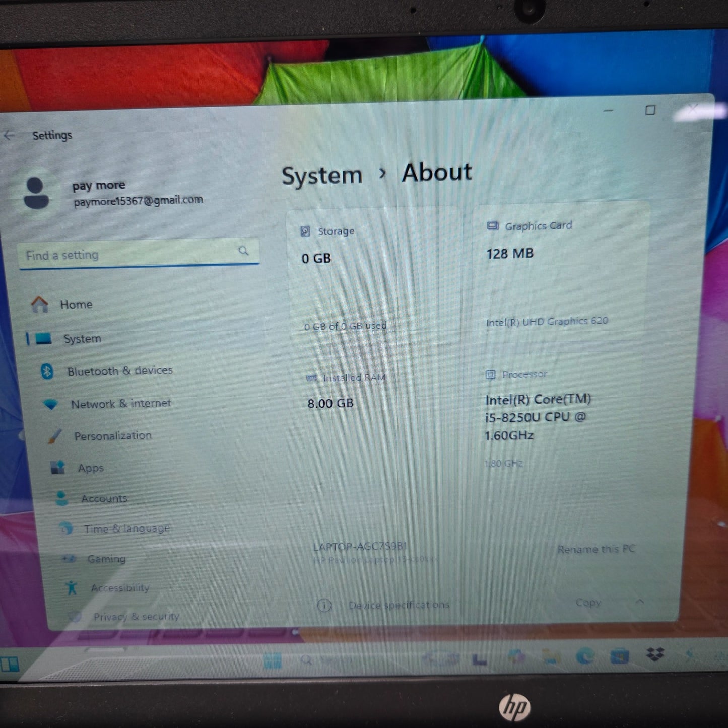Click the magnifier in the Find a setting box
728x728 pixels.
(x=244, y=251)
